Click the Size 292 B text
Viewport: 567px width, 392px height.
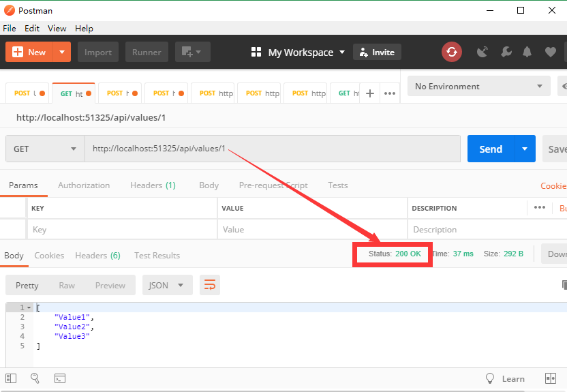click(x=504, y=254)
